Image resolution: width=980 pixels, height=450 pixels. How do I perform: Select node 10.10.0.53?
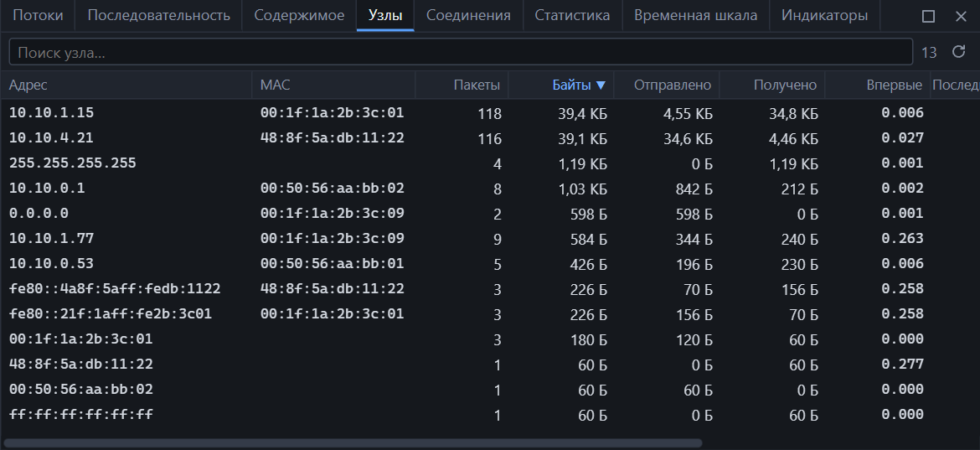pos(490,264)
